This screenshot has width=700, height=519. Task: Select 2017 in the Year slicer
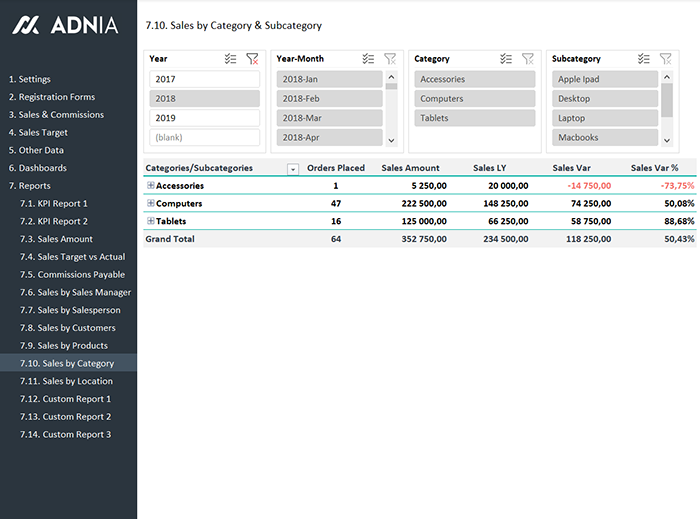204,79
